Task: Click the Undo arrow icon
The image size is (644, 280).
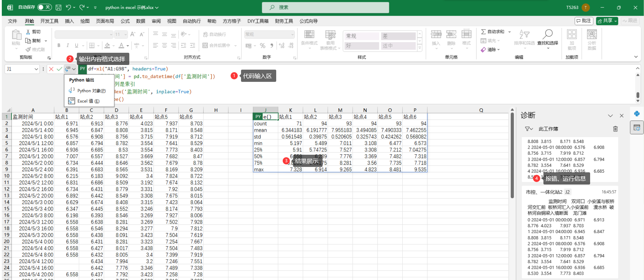Action: [68, 7]
